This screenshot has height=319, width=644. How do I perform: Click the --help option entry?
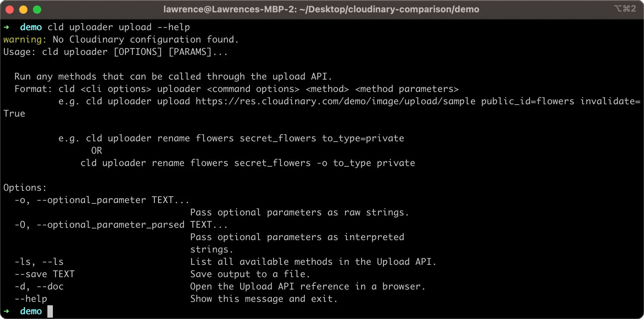(31, 299)
